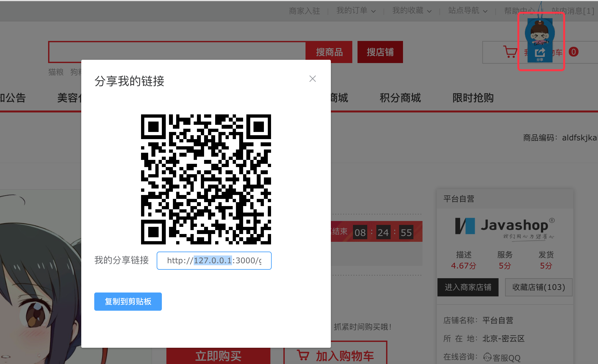
Task: Click the 分享我的链接 dialog title
Action: point(129,81)
